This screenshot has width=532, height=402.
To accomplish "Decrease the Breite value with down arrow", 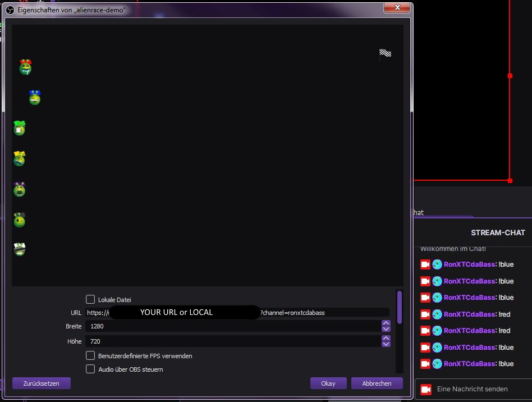I will 386,328.
